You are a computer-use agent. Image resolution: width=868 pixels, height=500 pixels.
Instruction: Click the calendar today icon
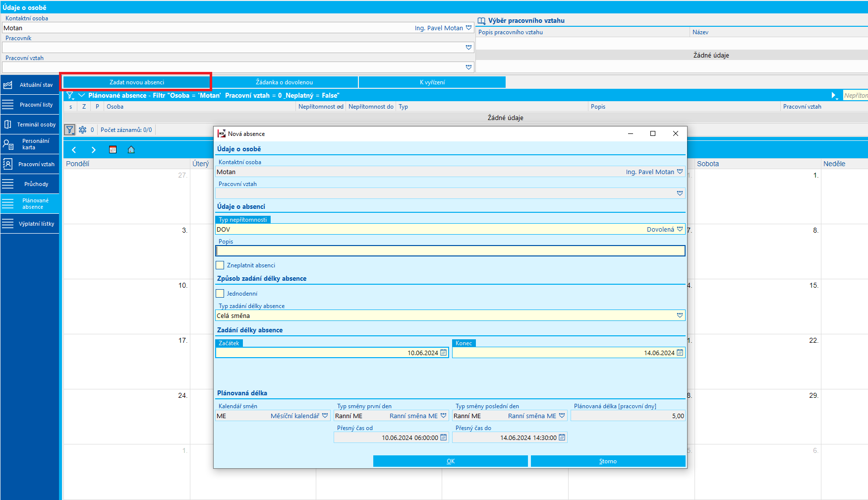coord(113,150)
